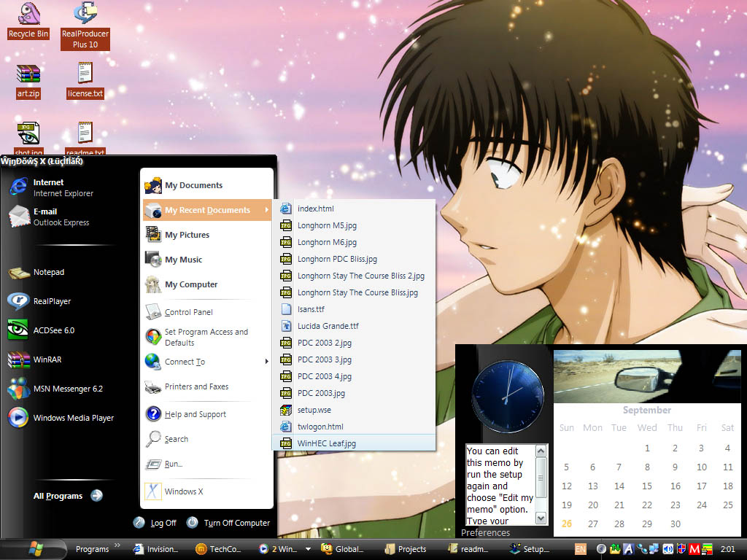Click the blue letter A tray icon
Image resolution: width=747 pixels, height=560 pixels.
coord(628,549)
